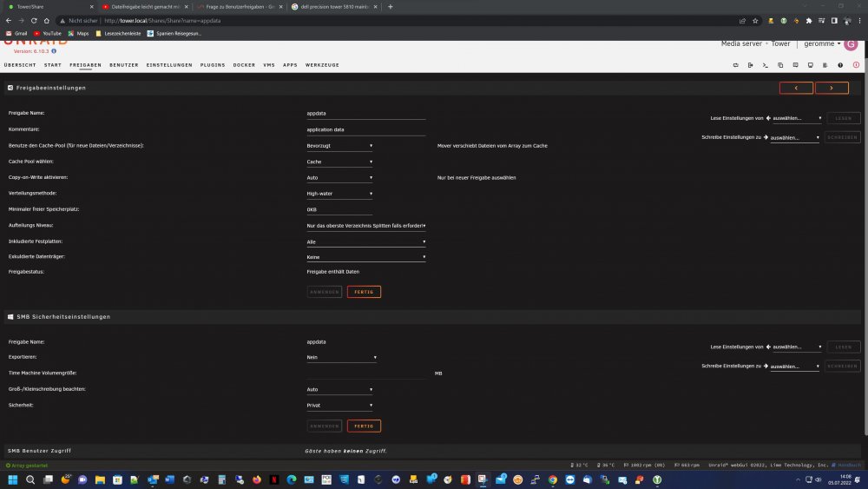The height and width of the screenshot is (489, 868).
Task: Open the Inkludierte Festplatten dropdown
Action: (366, 242)
